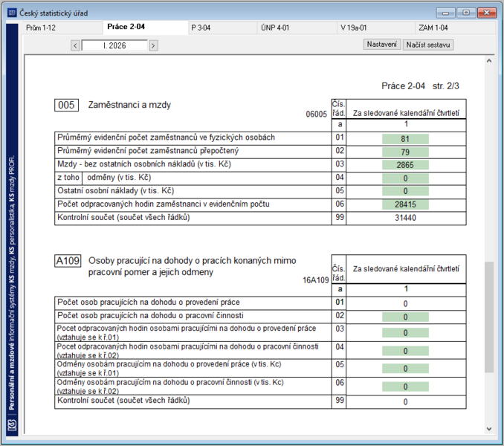Viewport: 504px width, 446px height.
Task: Click the A109 row 03 value field
Action: click(x=405, y=333)
